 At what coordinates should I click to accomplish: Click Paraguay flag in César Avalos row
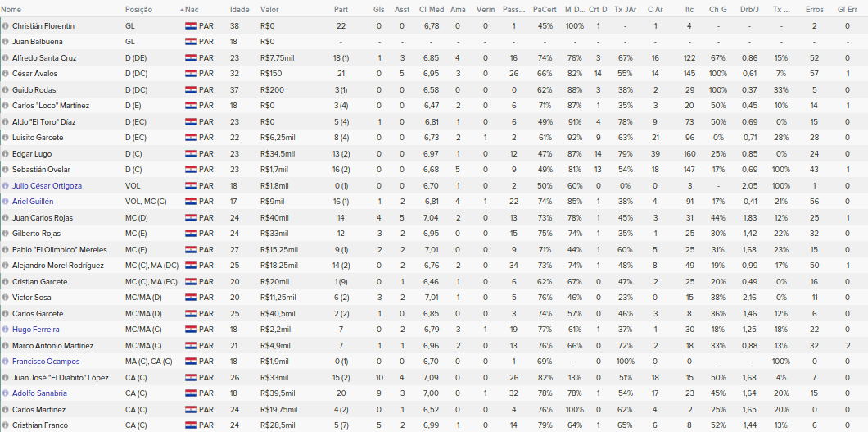click(x=191, y=74)
